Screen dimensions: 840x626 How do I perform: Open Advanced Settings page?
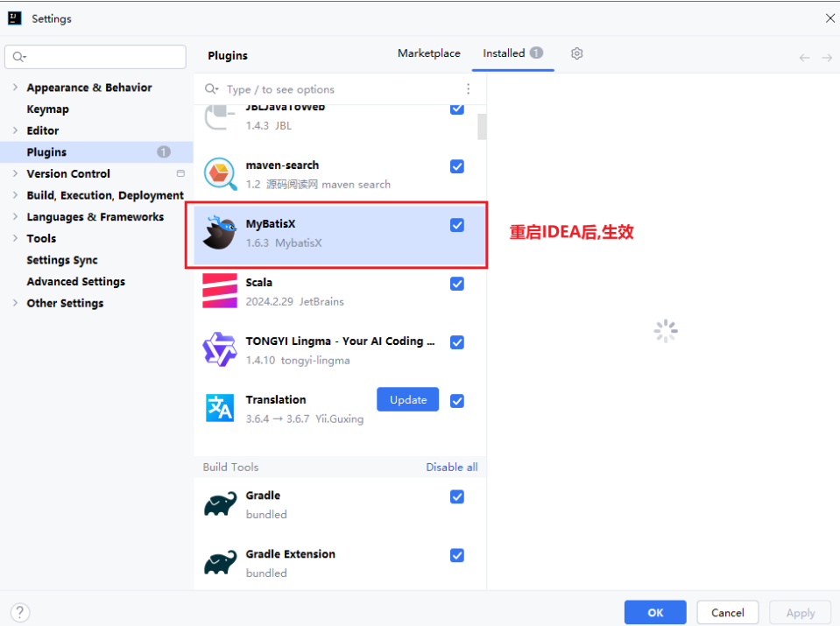click(x=76, y=282)
